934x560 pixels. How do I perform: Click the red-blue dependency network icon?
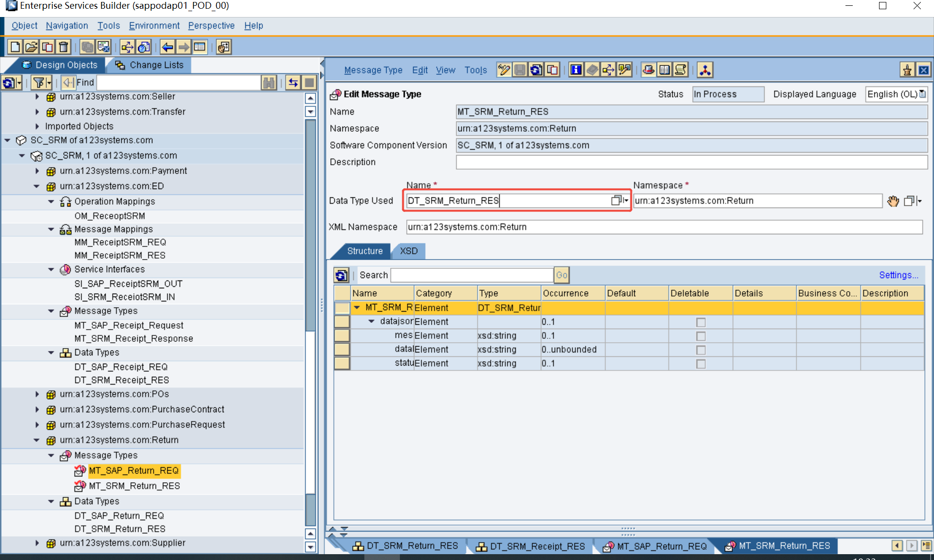point(705,70)
